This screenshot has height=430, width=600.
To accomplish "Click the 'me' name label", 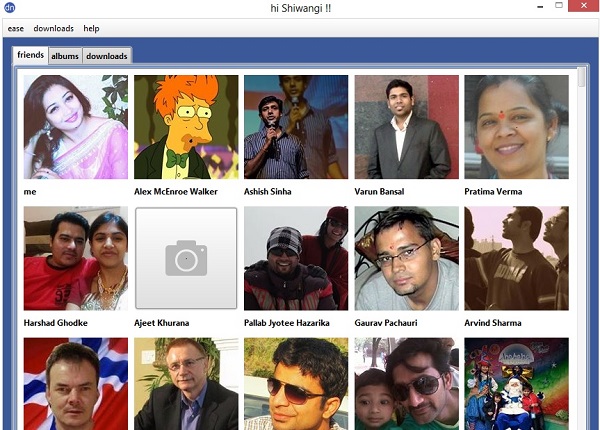I will 30,192.
